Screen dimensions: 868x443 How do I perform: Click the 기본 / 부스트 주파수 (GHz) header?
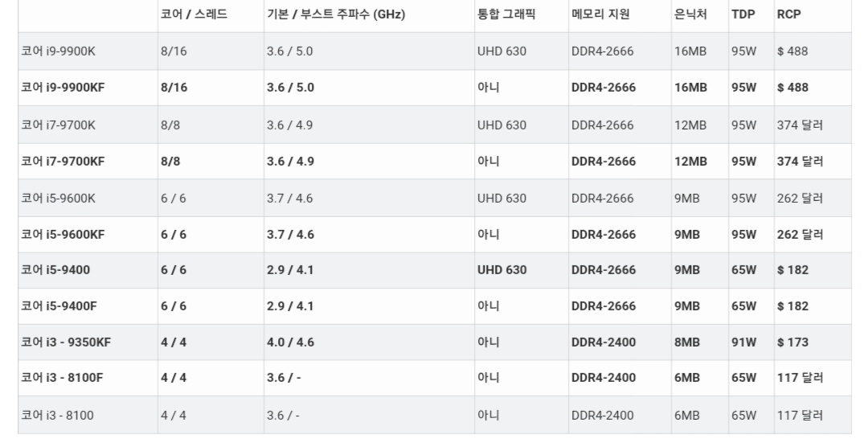click(x=336, y=14)
